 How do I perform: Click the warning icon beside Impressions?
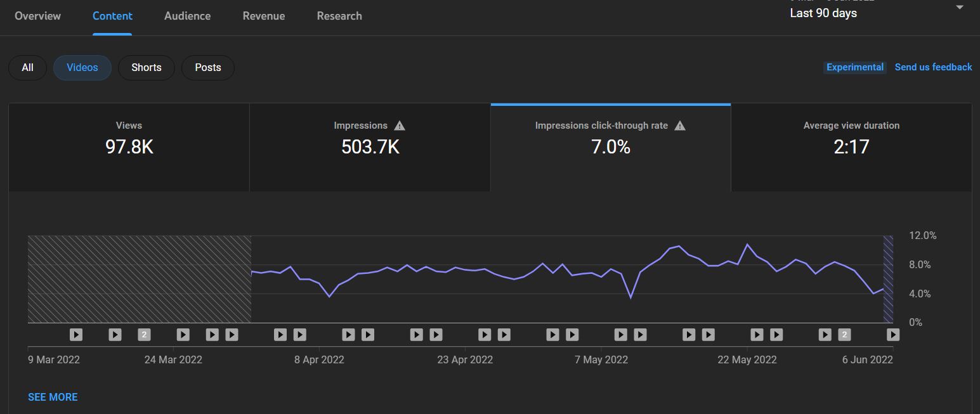pyautogui.click(x=399, y=126)
